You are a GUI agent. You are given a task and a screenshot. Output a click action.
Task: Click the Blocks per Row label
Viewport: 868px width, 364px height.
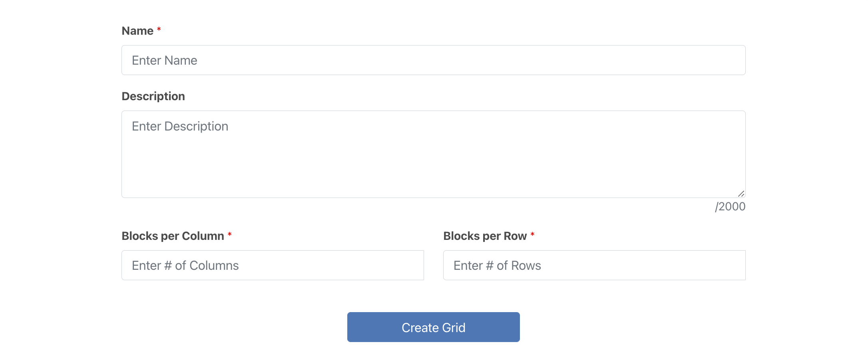[x=485, y=236]
